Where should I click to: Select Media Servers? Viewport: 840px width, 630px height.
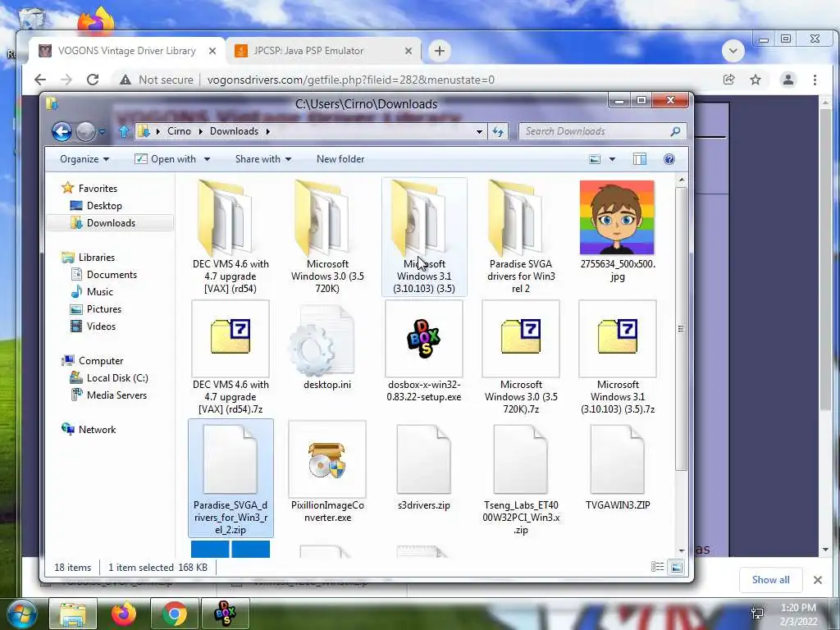coord(116,395)
